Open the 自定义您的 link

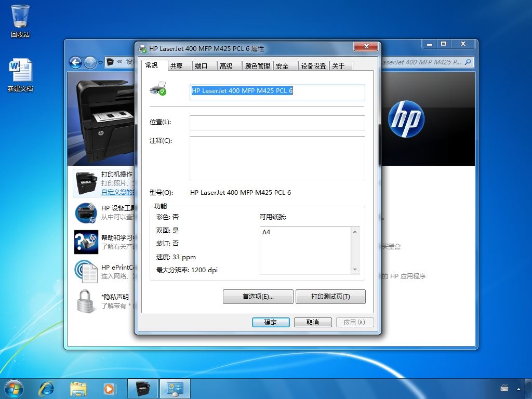click(117, 192)
